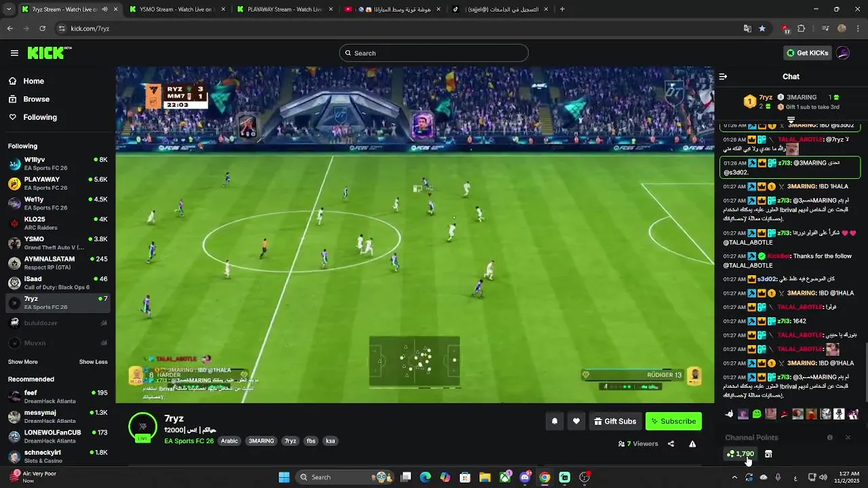Open Chrome three-dot menu

tap(858, 28)
